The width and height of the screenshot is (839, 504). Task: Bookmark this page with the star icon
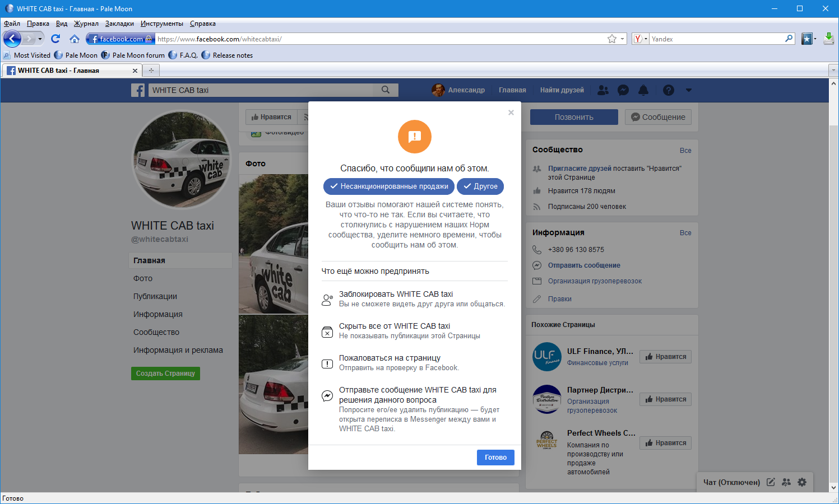coord(612,39)
